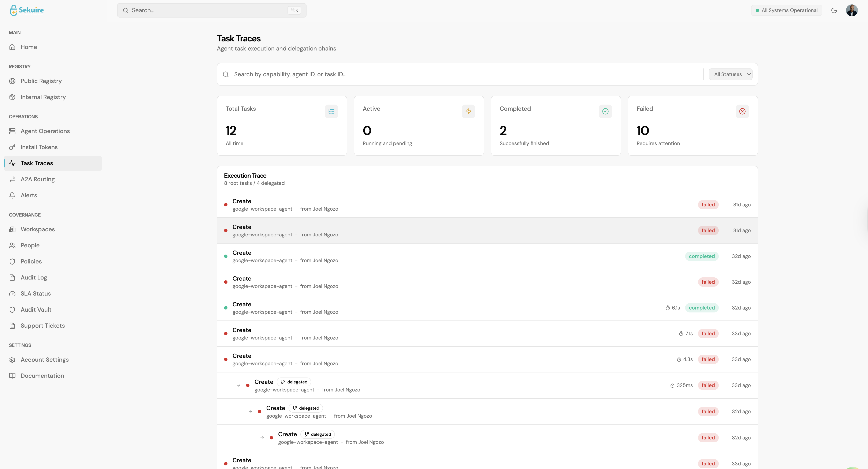868x469 pixels.
Task: Click the failed badge on the first trace
Action: click(708, 205)
